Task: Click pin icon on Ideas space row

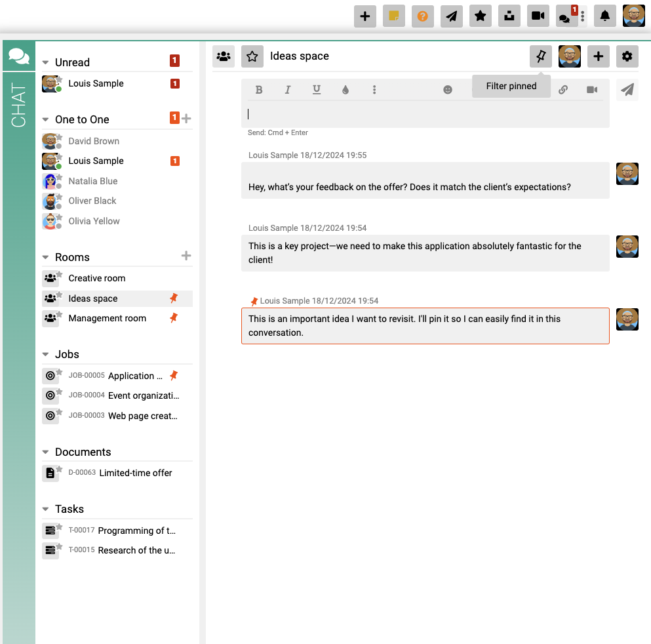Action: point(174,298)
